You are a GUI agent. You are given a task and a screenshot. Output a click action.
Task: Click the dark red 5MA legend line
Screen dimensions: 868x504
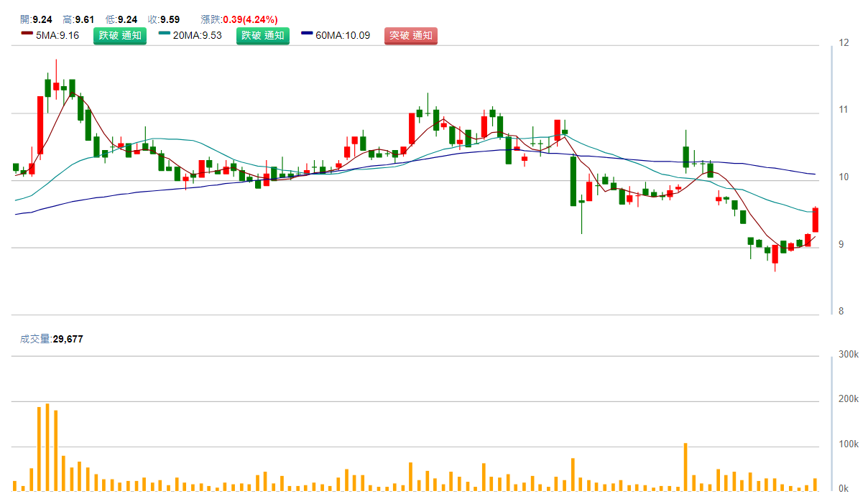click(27, 34)
